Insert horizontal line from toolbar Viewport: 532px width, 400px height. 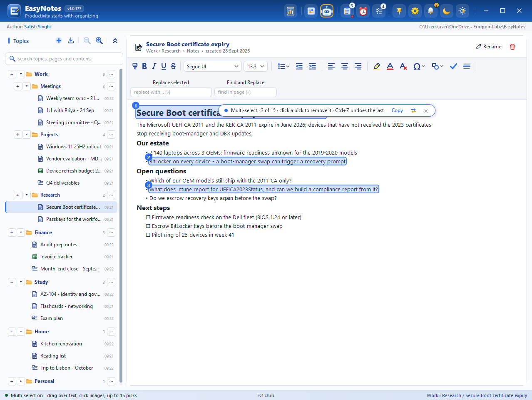[x=467, y=66]
